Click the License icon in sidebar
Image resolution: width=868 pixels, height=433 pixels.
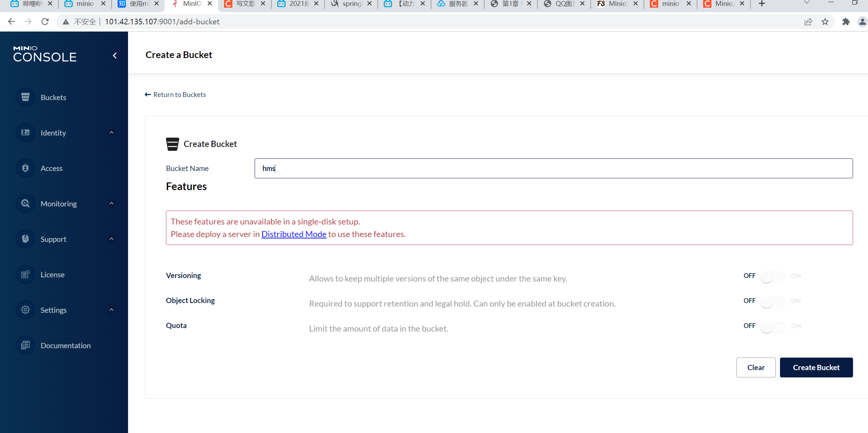click(25, 275)
